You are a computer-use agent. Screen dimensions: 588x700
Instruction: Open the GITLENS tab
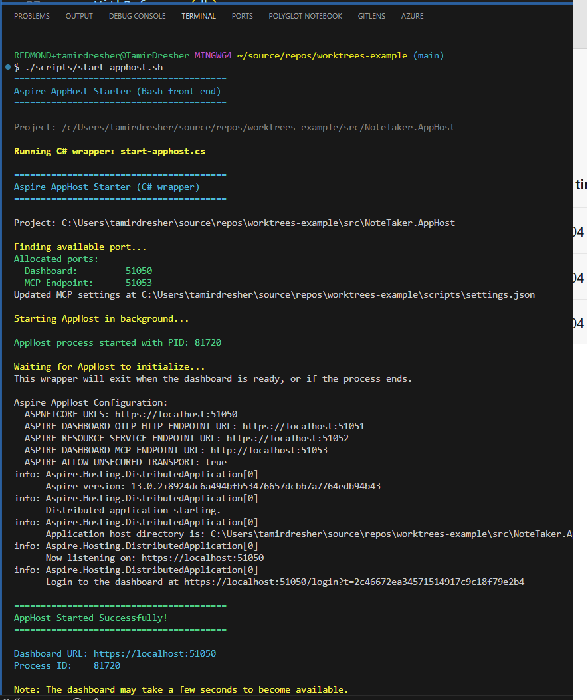371,16
